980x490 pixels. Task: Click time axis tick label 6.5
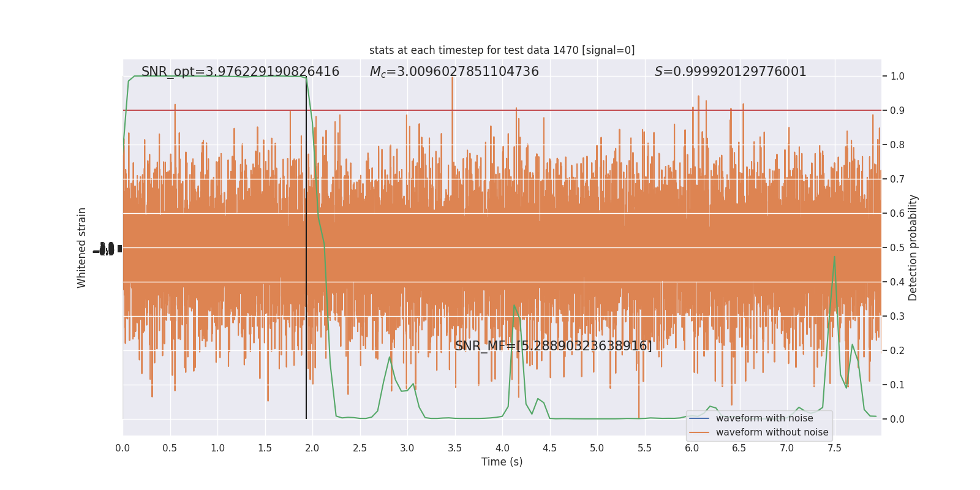pos(739,448)
